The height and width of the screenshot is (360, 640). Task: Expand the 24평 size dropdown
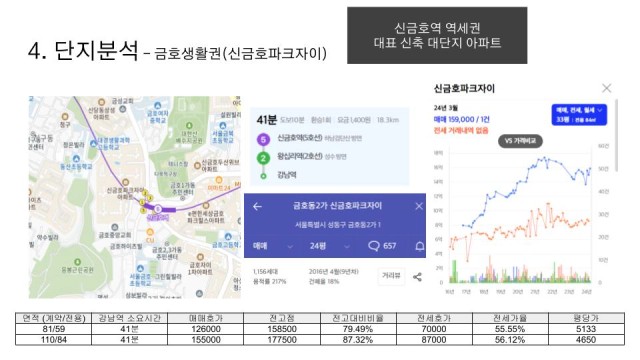pos(329,246)
